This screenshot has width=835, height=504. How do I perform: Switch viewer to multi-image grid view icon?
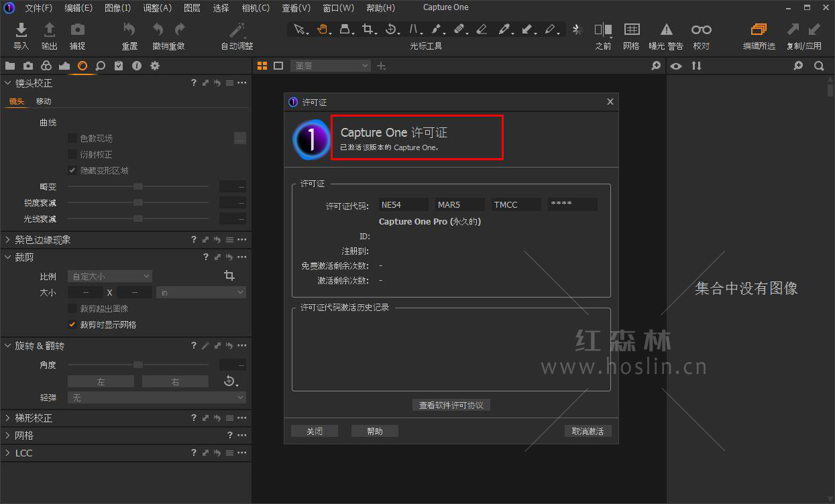pos(262,66)
